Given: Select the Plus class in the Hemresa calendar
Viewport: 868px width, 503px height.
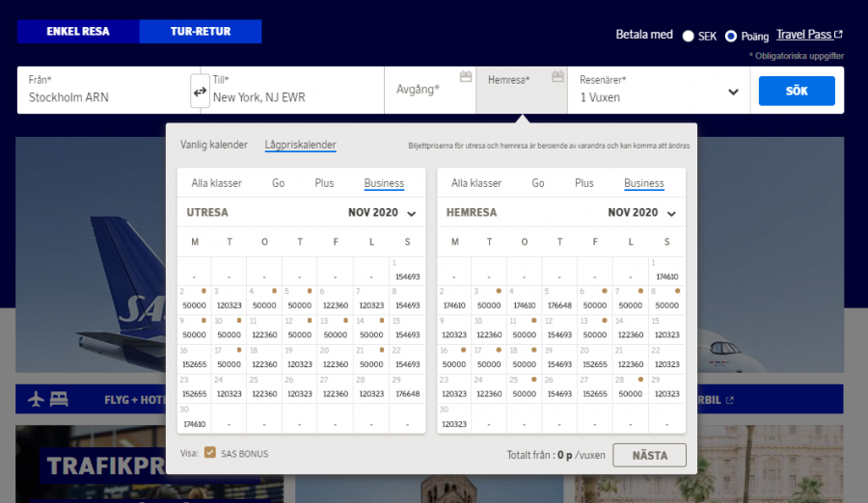Looking at the screenshot, I should point(584,183).
